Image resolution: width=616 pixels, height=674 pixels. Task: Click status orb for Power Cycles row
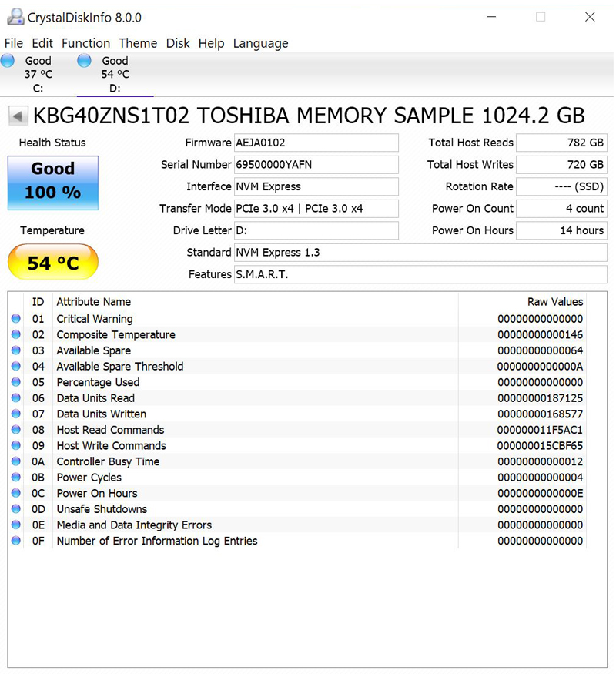pos(16,477)
